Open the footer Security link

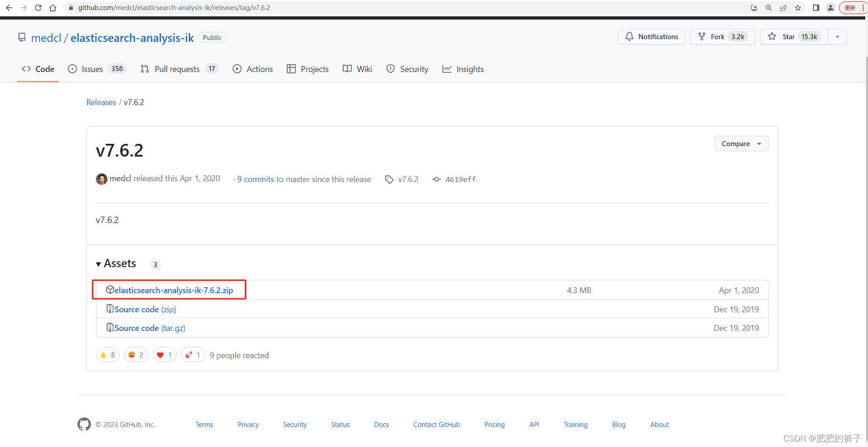pos(295,425)
